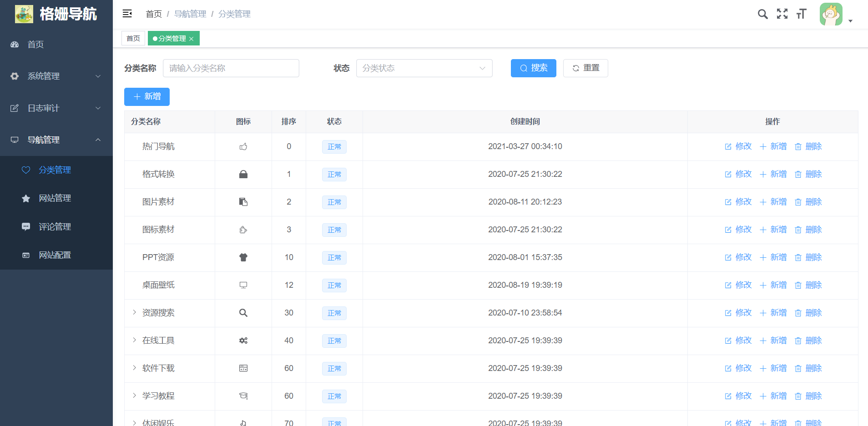868x426 pixels.
Task: Expand the 资源搜索 row
Action: click(x=135, y=312)
